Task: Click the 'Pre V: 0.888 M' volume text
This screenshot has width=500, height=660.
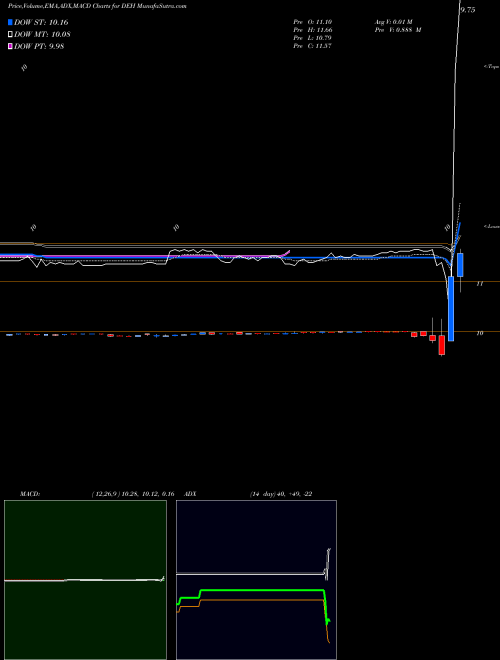Action: (398, 30)
